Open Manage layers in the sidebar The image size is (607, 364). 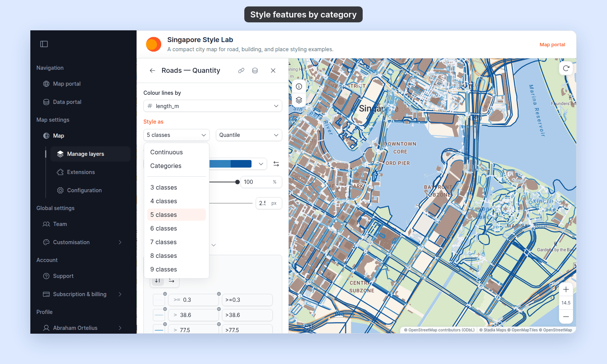tap(90, 154)
